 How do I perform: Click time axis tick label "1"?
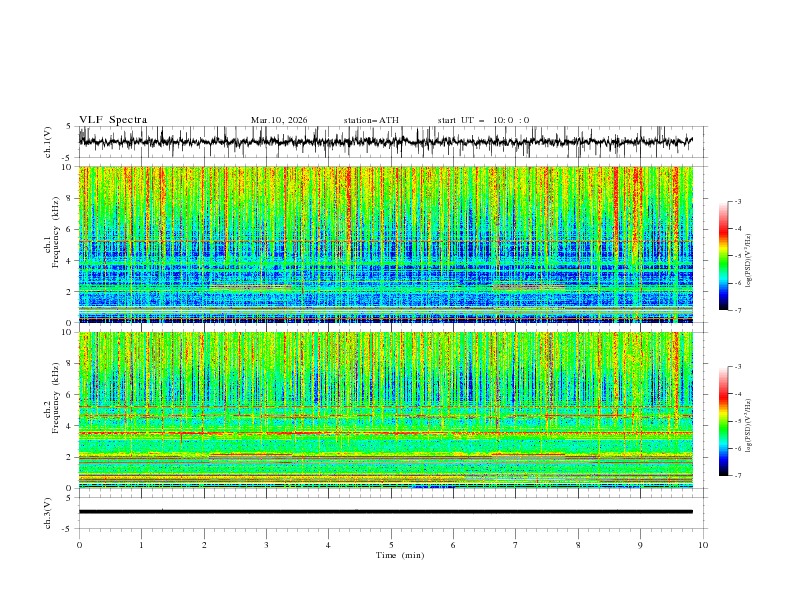141,545
